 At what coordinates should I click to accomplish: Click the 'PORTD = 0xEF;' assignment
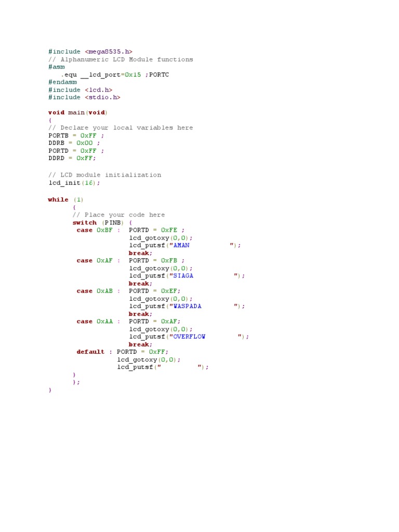(154, 291)
